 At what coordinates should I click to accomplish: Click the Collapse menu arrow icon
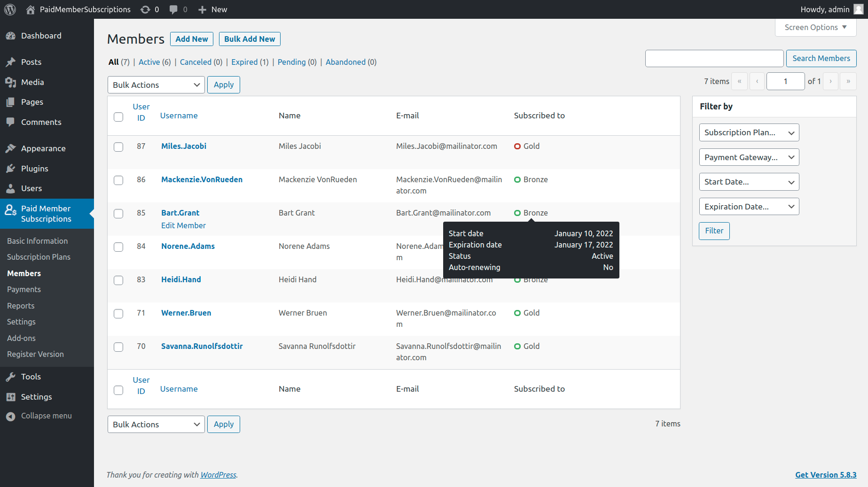tap(11, 416)
